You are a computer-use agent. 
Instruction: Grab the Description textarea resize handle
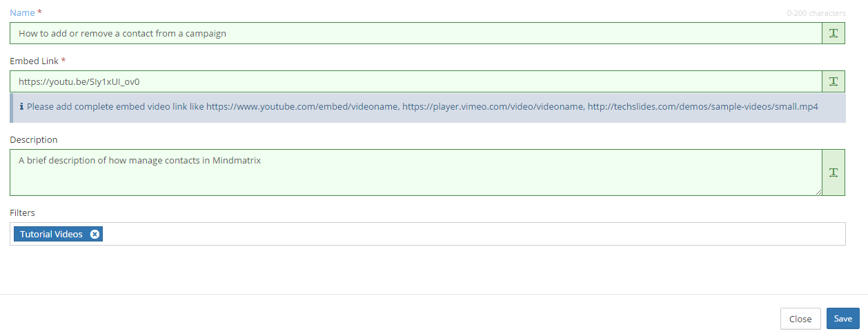[x=818, y=192]
